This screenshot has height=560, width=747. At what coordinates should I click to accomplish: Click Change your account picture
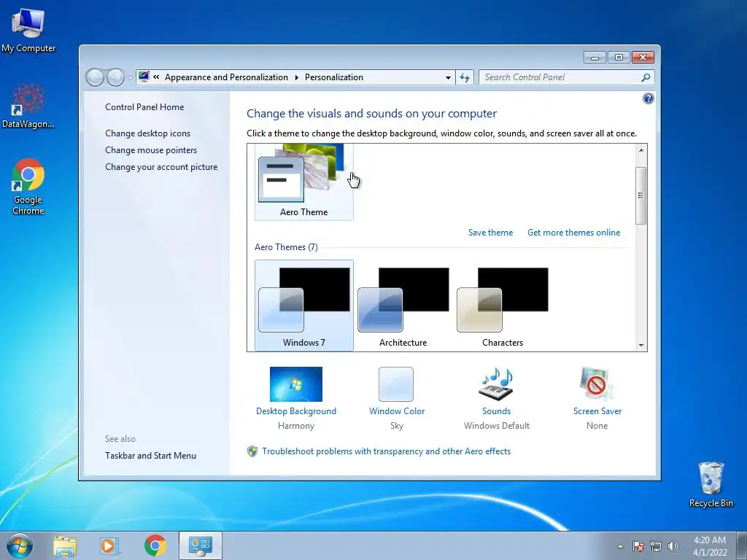coord(161,167)
